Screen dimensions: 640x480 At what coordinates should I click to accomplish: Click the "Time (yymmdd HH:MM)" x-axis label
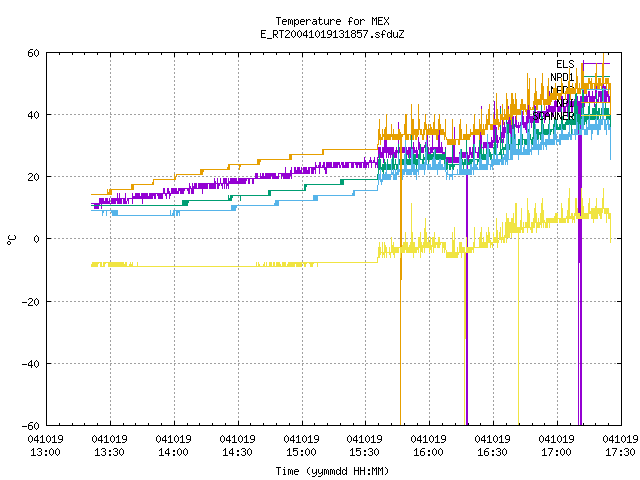coord(332,471)
